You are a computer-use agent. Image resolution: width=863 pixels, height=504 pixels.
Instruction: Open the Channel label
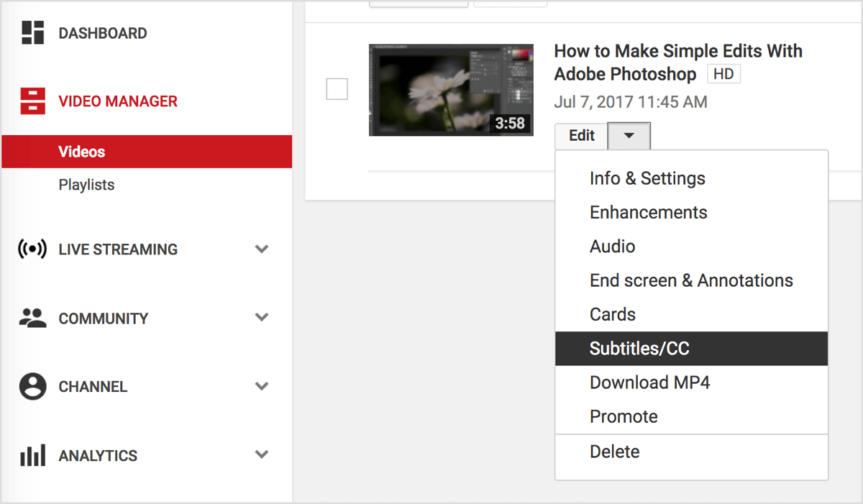tap(93, 387)
